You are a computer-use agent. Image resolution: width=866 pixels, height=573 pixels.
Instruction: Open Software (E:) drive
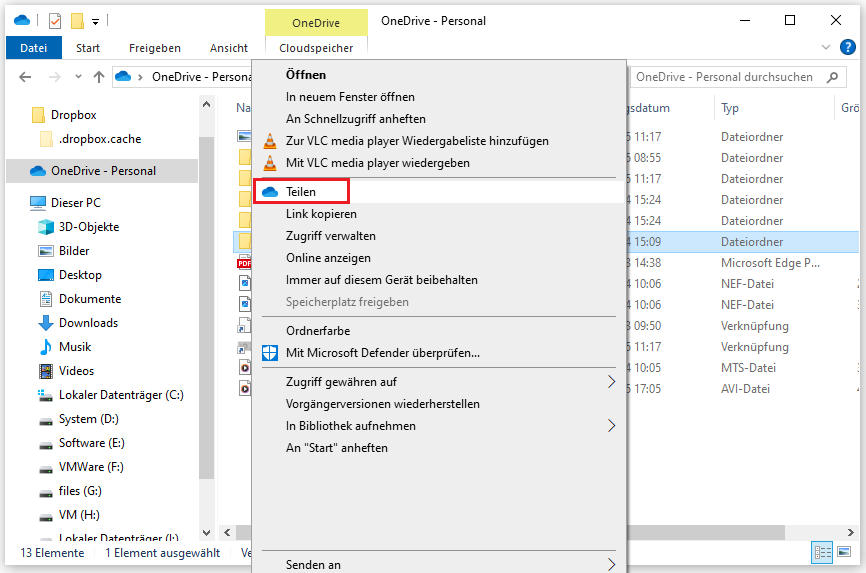tap(92, 443)
